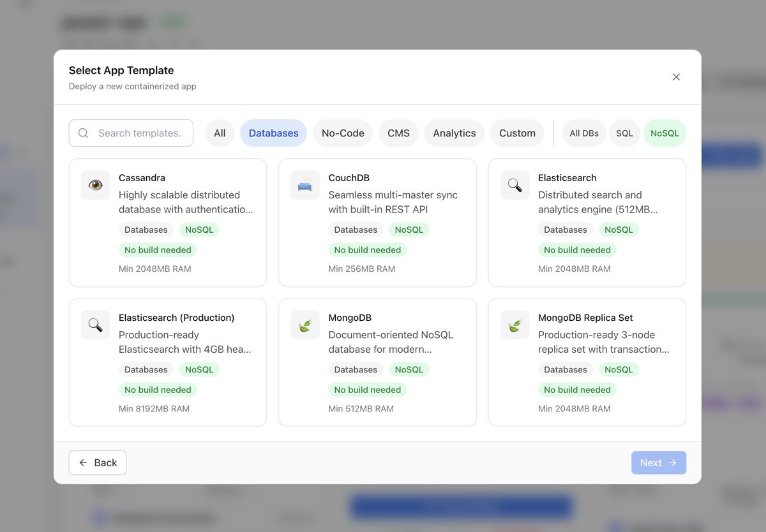Click the Databases tag on Cassandra card
Image resolution: width=766 pixels, height=532 pixels.
pyautogui.click(x=146, y=230)
